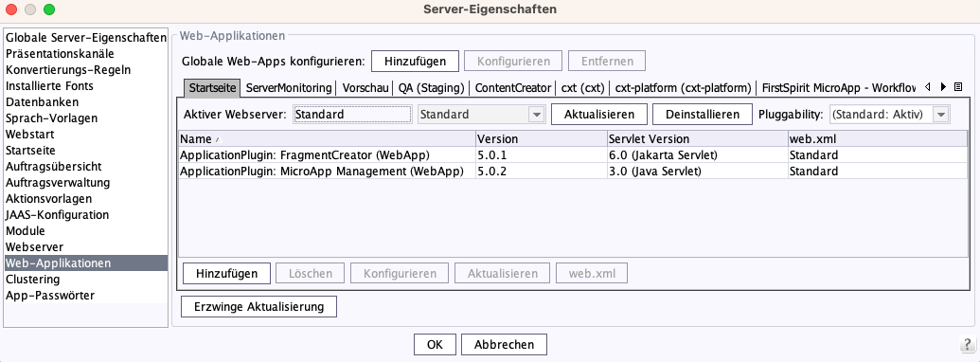Click Erzwinge Aktualisierung button
The height and width of the screenshot is (362, 980).
pyautogui.click(x=258, y=307)
